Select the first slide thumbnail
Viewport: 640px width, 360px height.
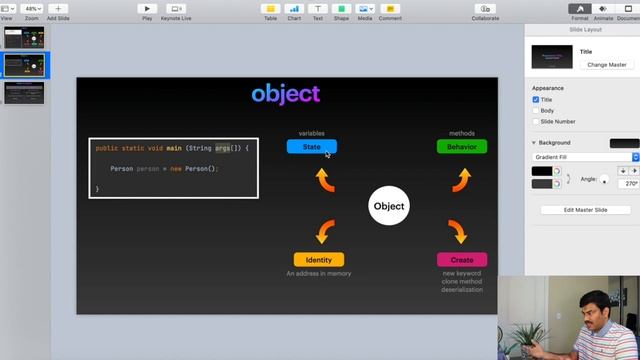pyautogui.click(x=24, y=37)
